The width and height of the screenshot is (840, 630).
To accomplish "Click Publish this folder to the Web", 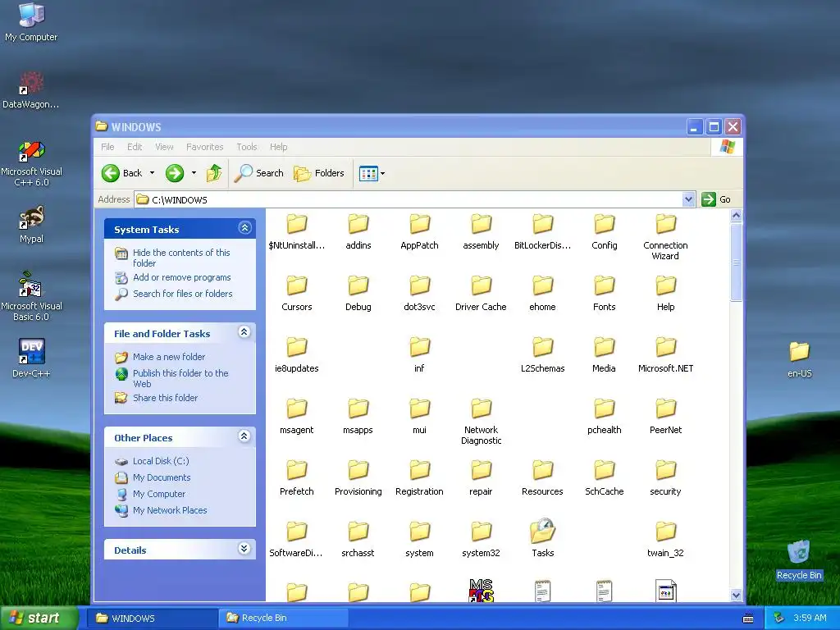I will (180, 378).
